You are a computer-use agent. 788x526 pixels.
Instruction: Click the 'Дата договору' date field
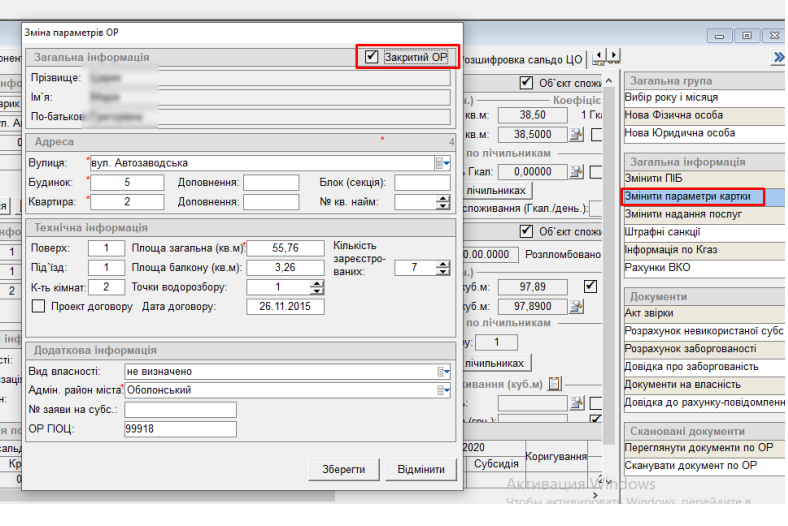click(x=285, y=306)
